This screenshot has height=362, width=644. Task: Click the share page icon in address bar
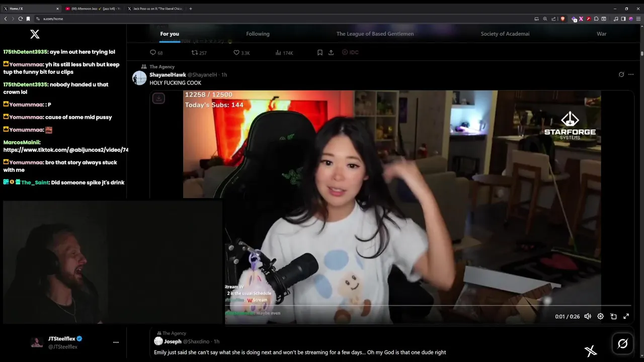553,19
